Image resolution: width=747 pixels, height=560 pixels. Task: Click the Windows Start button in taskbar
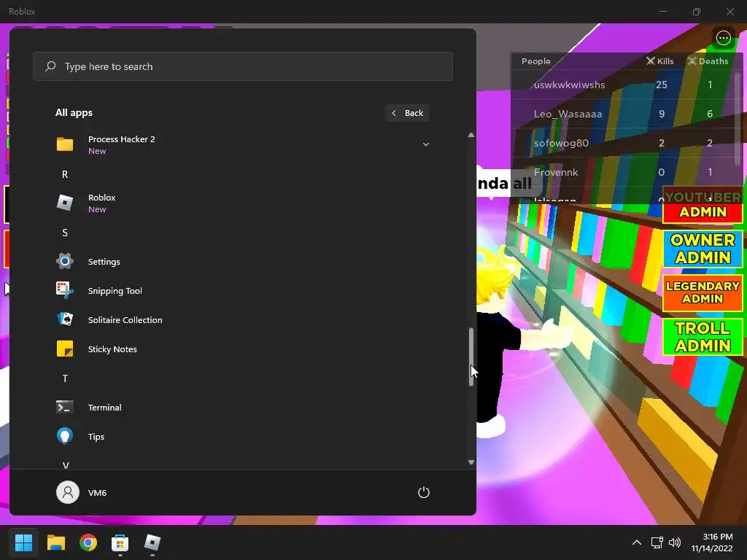(23, 542)
